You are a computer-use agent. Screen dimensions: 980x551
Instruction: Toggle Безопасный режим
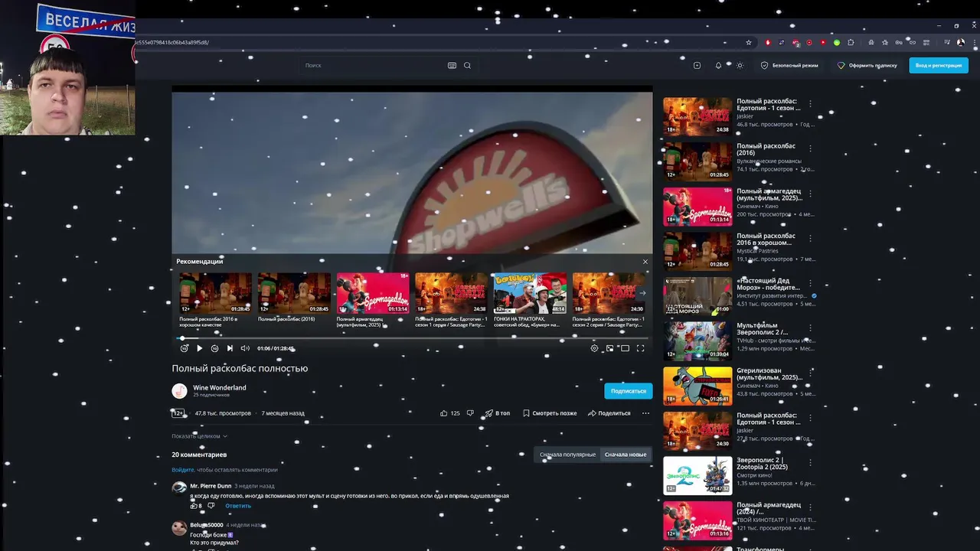(789, 65)
